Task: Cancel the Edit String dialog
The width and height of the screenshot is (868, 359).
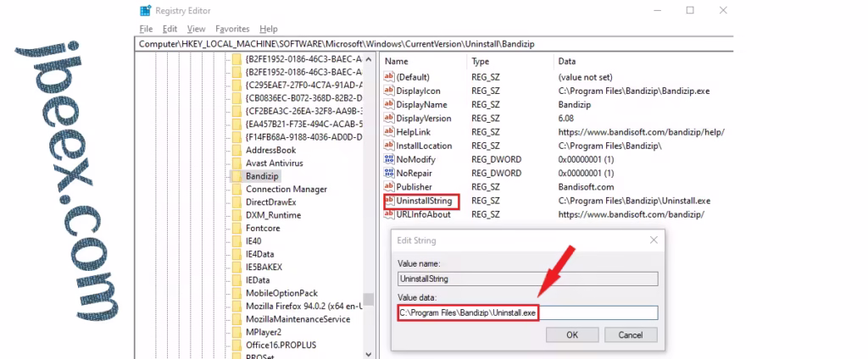Action: click(631, 334)
